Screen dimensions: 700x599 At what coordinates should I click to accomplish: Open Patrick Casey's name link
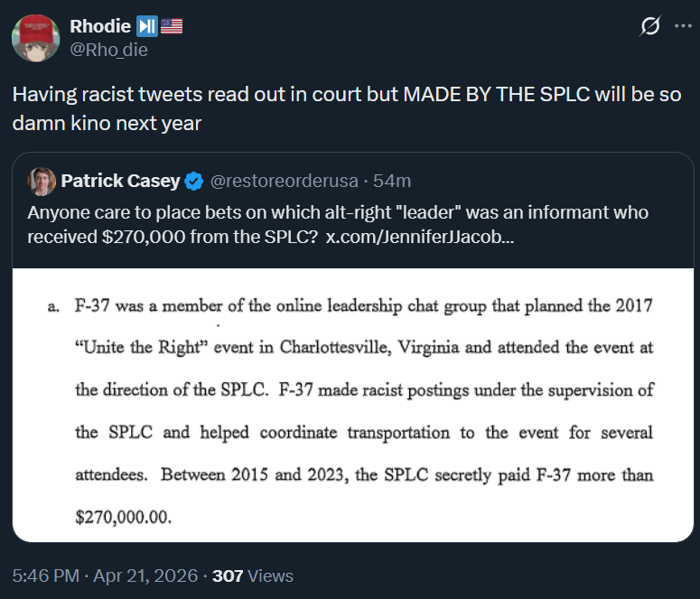[120, 182]
